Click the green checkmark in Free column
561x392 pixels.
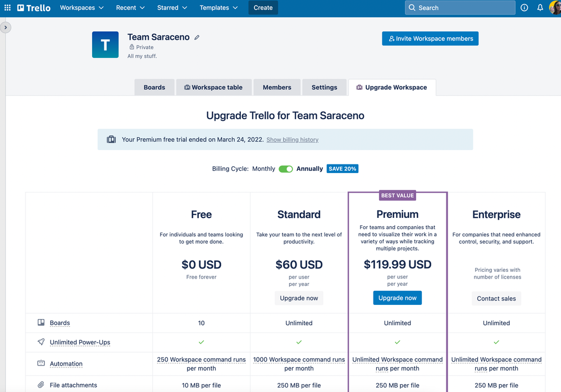202,342
